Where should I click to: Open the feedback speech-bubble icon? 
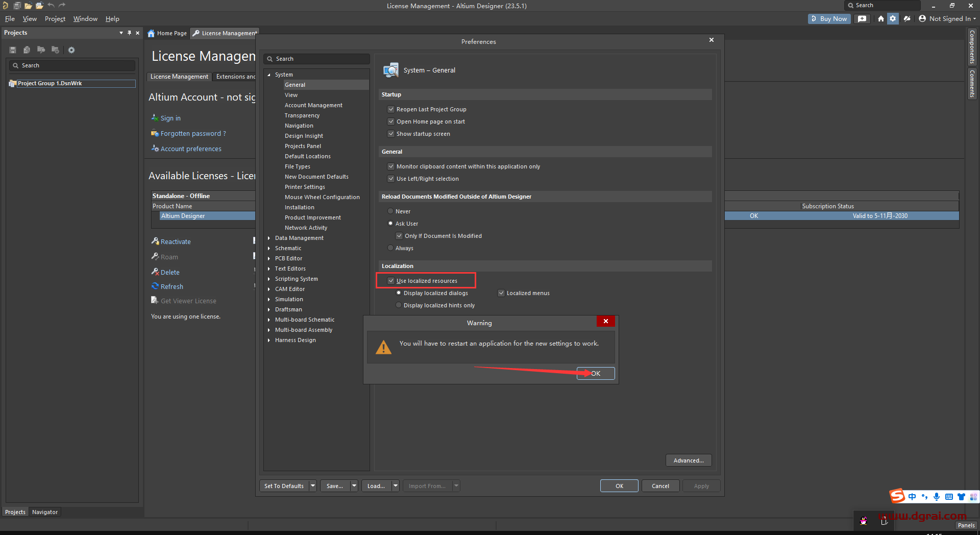pyautogui.click(x=862, y=19)
